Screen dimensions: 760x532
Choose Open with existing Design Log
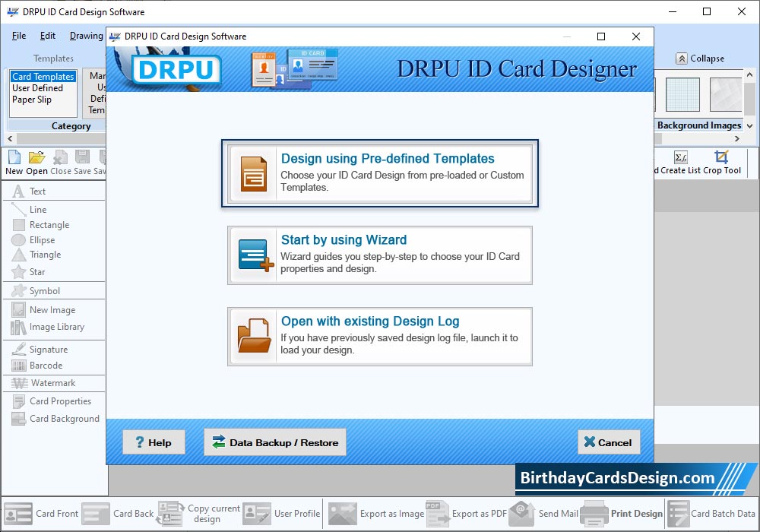coord(380,336)
